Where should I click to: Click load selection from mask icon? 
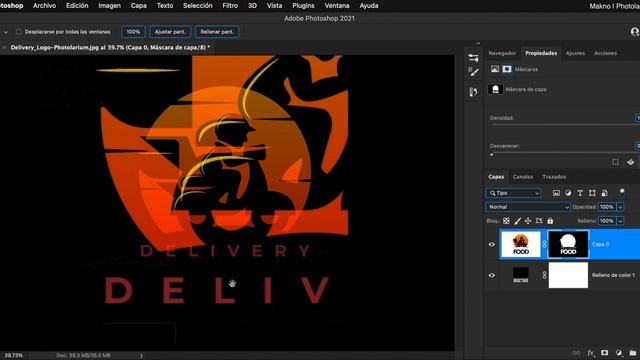616,162
